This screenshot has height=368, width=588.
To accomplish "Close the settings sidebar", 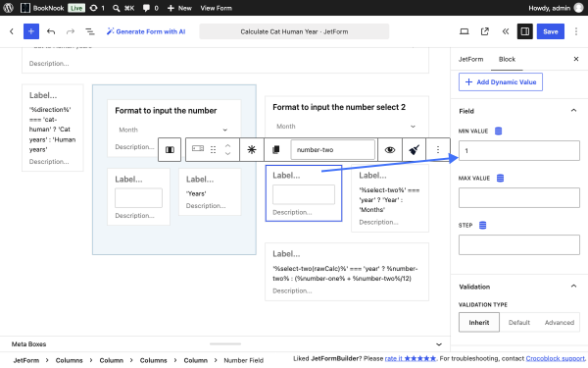I will (x=576, y=59).
